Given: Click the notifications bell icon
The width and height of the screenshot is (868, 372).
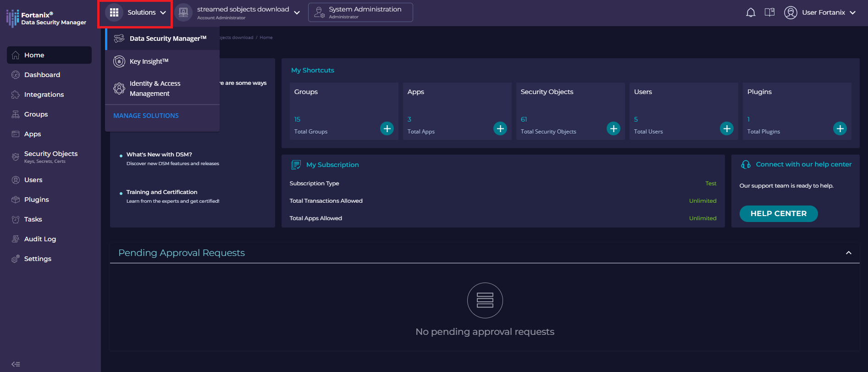Looking at the screenshot, I should [x=751, y=12].
